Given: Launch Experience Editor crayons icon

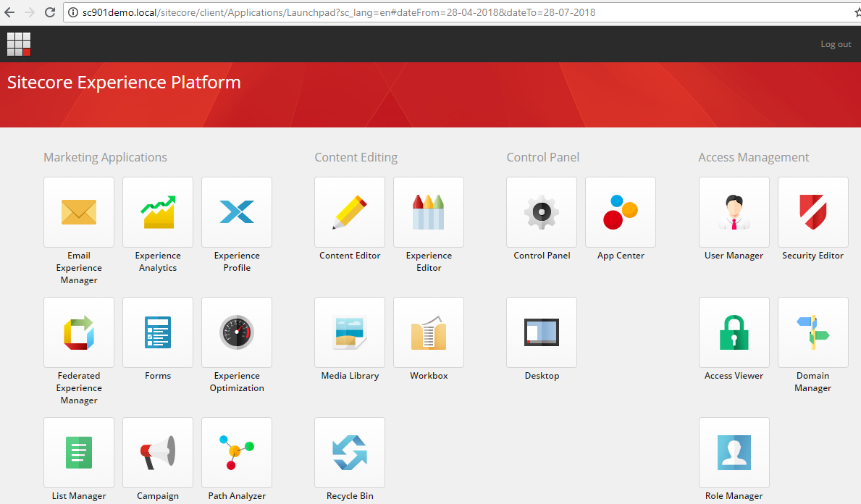Looking at the screenshot, I should (x=429, y=212).
